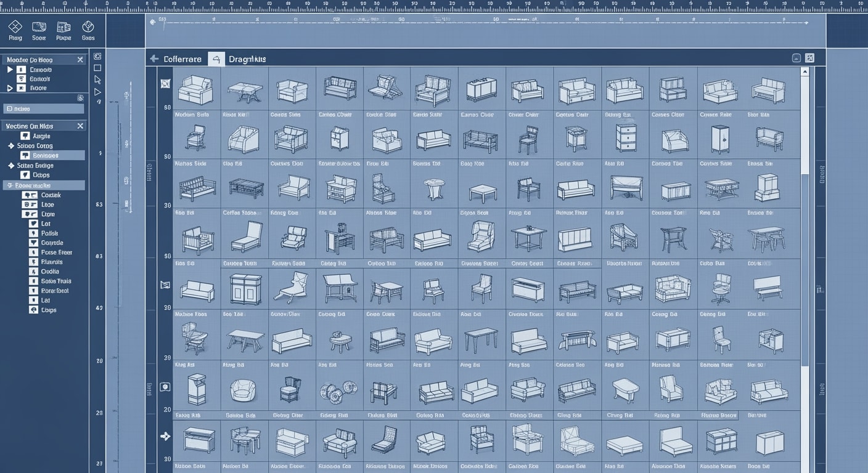The image size is (868, 473).
Task: Toggle the icon box beside 'Plaunils'
Action: 34,262
